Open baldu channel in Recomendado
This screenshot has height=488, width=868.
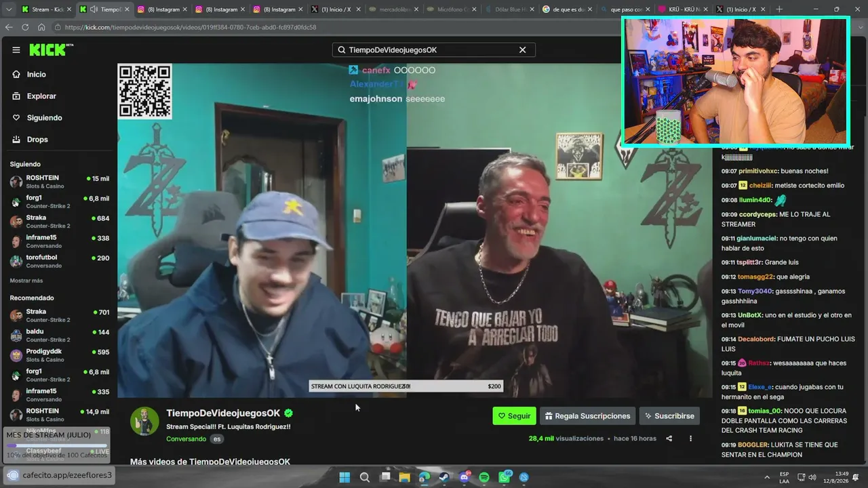point(60,335)
